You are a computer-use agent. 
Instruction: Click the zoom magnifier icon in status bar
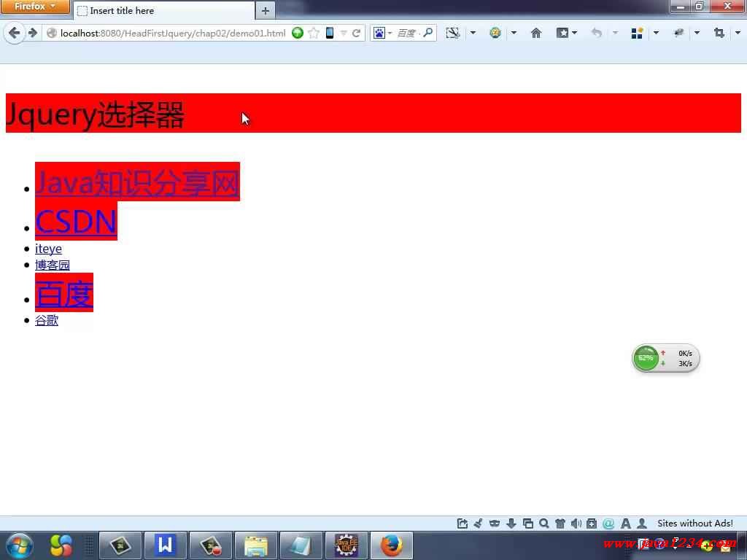pos(543,524)
